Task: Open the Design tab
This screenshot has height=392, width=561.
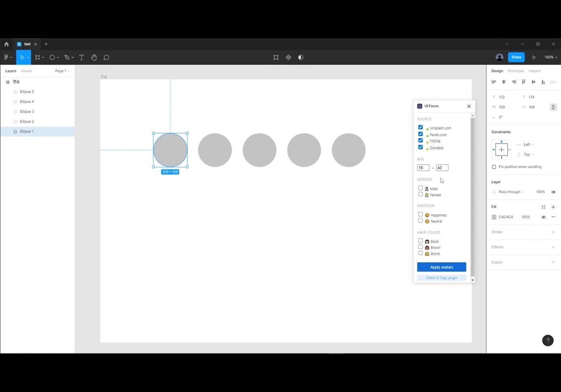Action: point(497,71)
